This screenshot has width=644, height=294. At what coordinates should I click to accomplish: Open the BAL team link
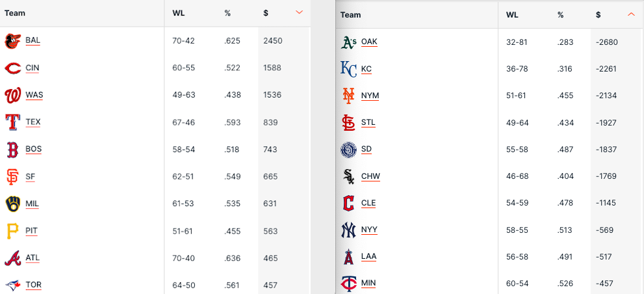(33, 40)
